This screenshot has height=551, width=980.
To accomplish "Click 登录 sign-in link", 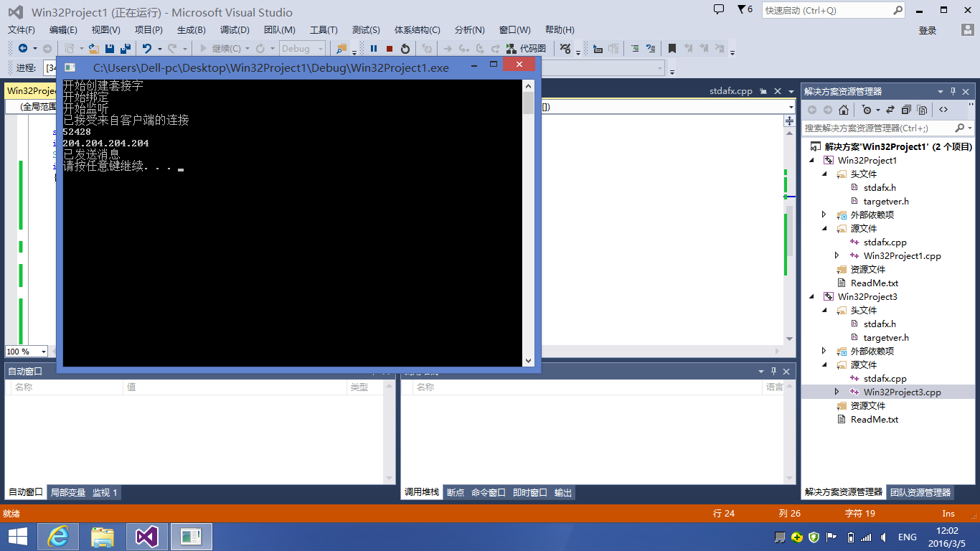I will coord(928,30).
